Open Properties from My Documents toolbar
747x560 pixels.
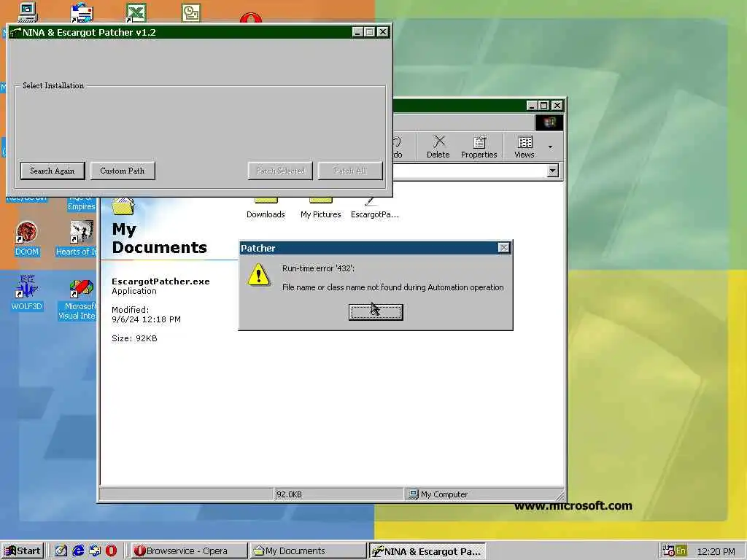(479, 147)
